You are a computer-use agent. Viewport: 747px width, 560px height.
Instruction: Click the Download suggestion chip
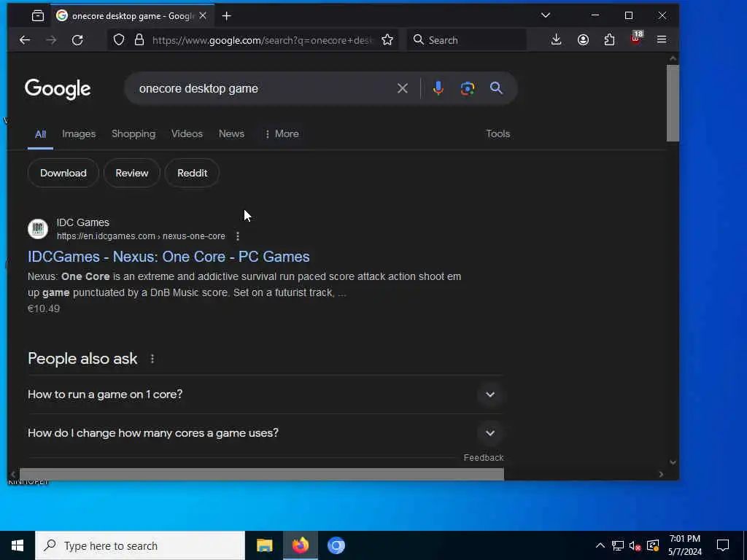pyautogui.click(x=63, y=173)
